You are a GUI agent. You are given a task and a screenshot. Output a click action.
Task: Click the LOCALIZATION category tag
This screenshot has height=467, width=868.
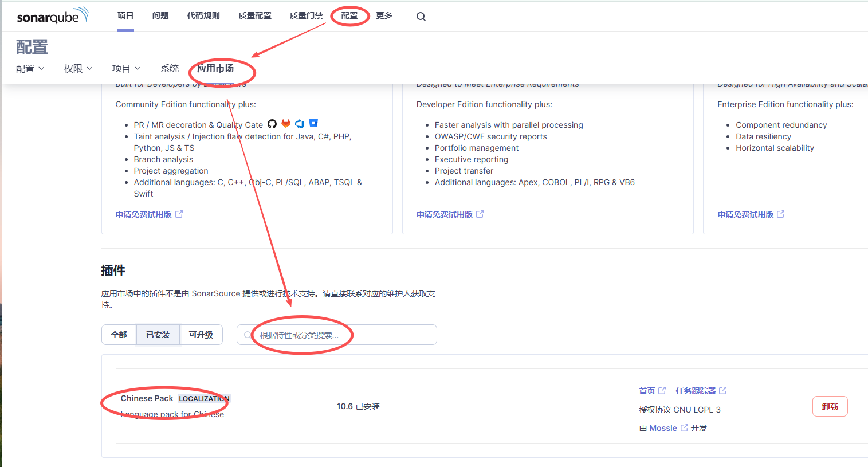coord(204,398)
